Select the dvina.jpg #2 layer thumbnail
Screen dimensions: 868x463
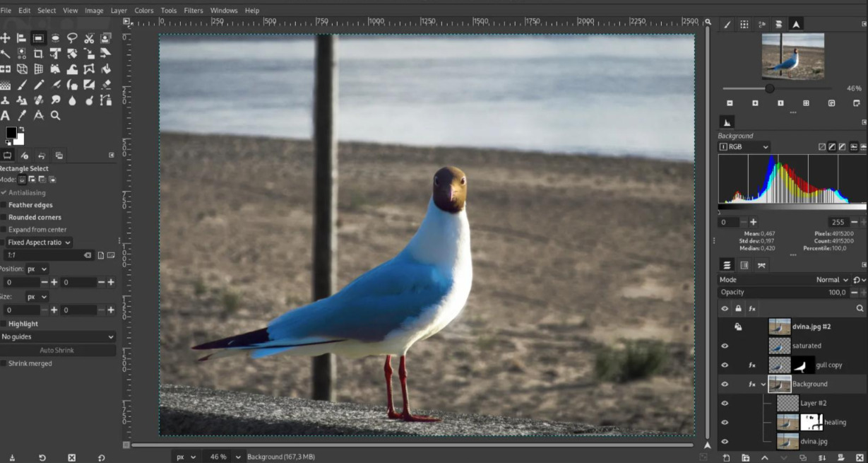[780, 327]
